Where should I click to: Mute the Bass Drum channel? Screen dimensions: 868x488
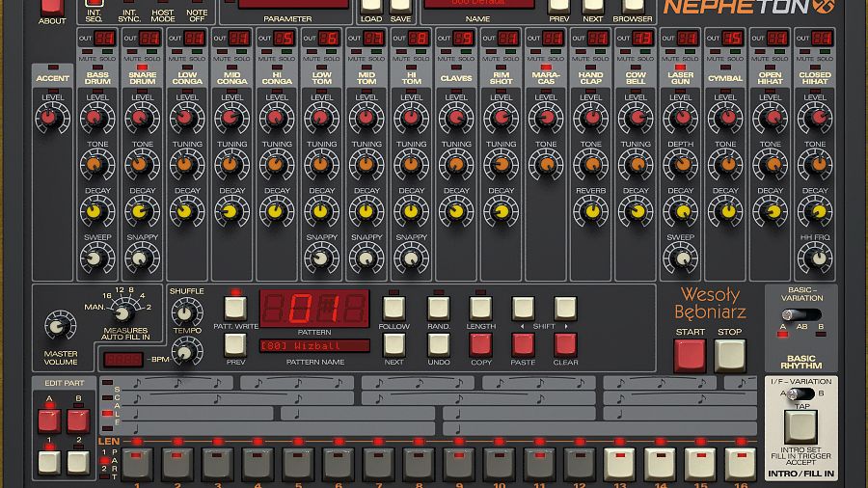pos(88,52)
